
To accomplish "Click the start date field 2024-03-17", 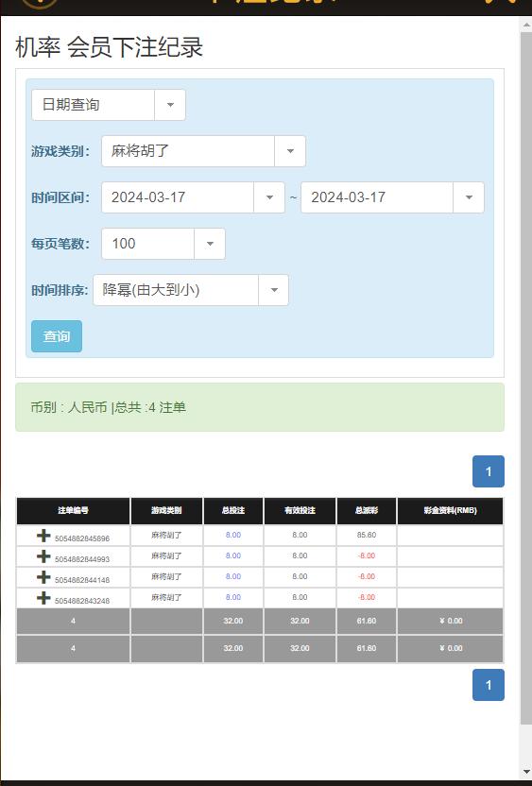I will (178, 197).
